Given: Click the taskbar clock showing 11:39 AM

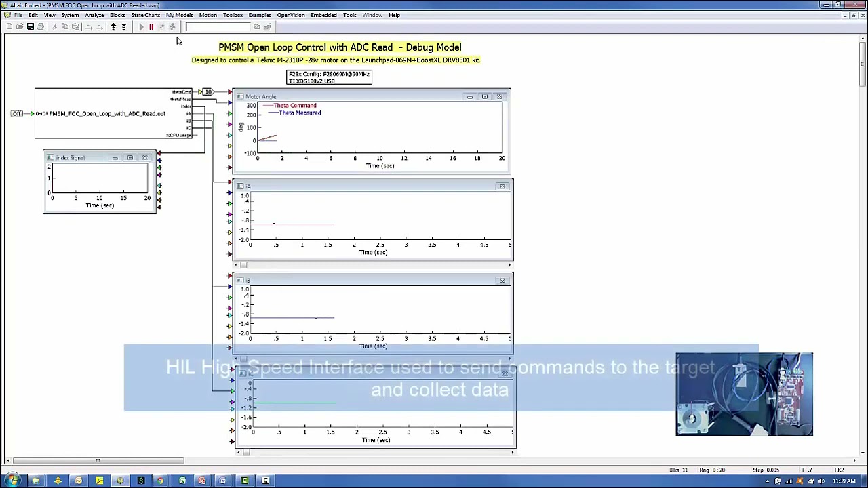Looking at the screenshot, I should tap(844, 481).
